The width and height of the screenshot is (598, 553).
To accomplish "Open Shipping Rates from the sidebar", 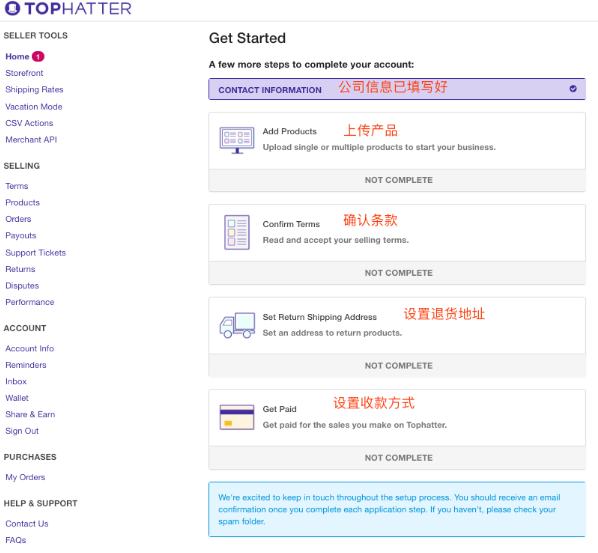I will (34, 90).
